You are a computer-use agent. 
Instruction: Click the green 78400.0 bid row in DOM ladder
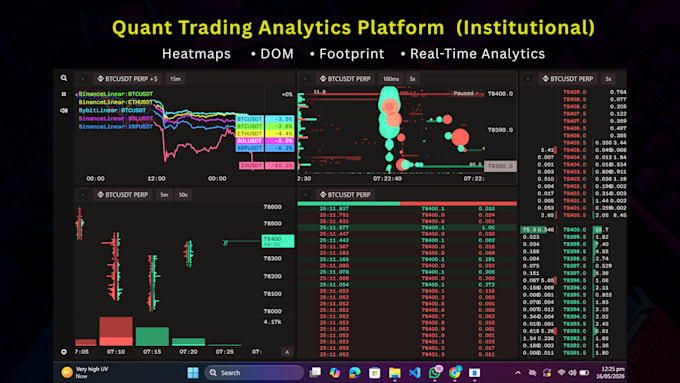[573, 230]
